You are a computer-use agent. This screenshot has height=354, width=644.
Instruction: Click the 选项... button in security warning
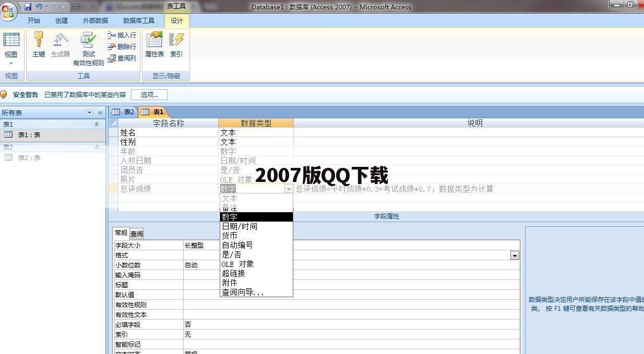coord(149,94)
